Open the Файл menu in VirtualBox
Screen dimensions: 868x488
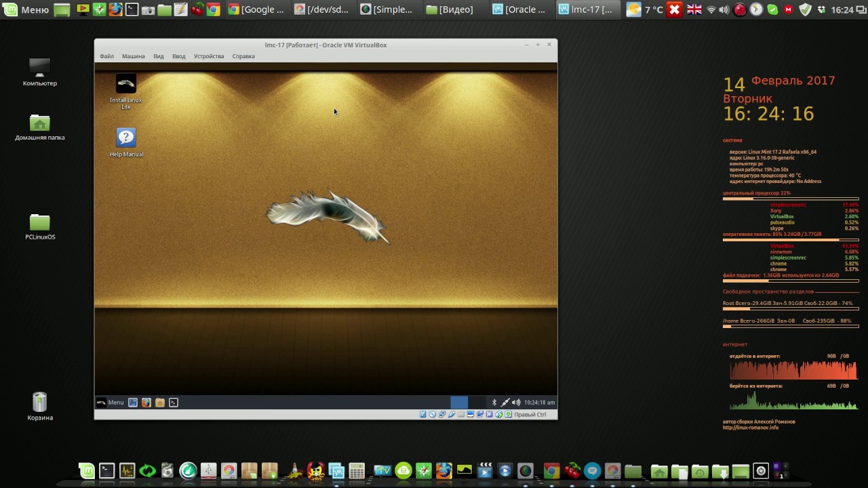pyautogui.click(x=106, y=56)
